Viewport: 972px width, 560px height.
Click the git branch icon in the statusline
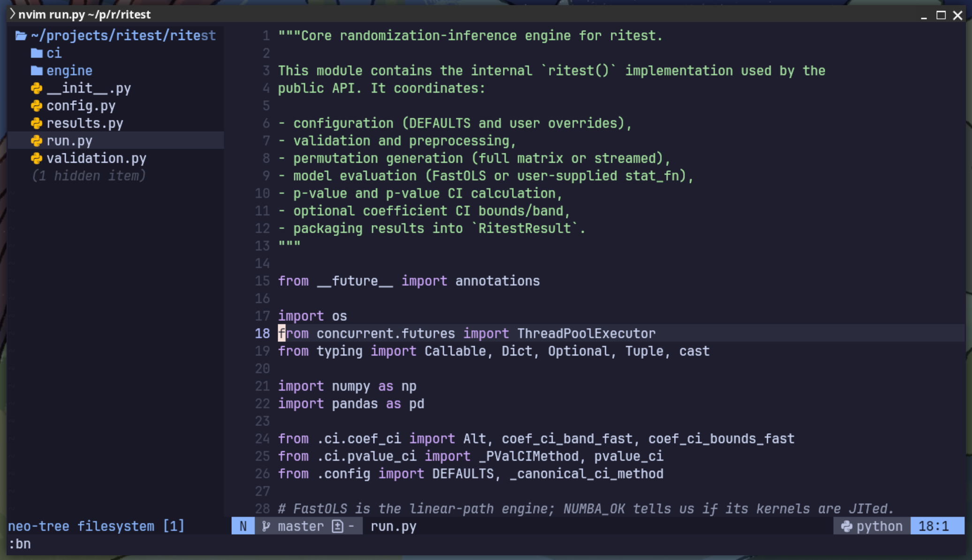click(x=266, y=526)
